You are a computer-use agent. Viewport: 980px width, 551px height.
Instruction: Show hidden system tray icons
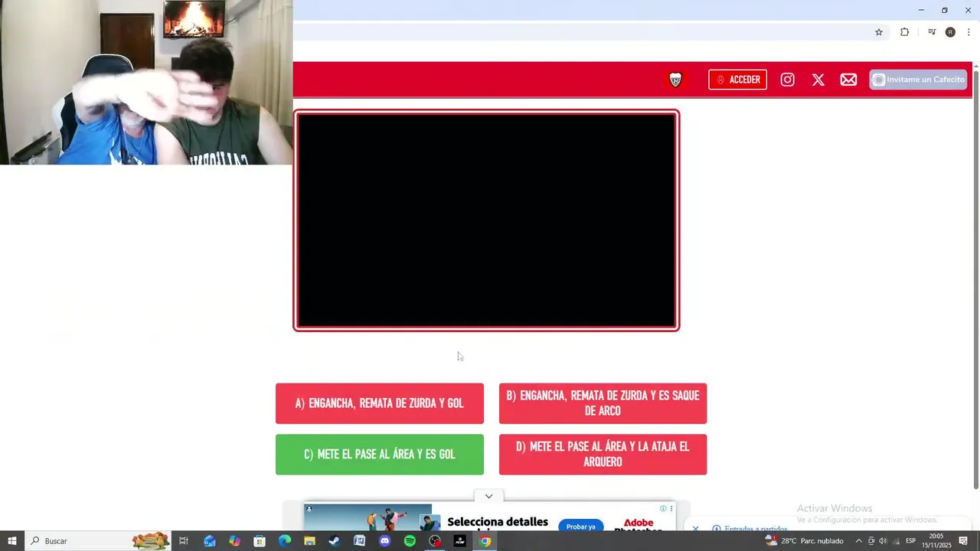click(858, 541)
